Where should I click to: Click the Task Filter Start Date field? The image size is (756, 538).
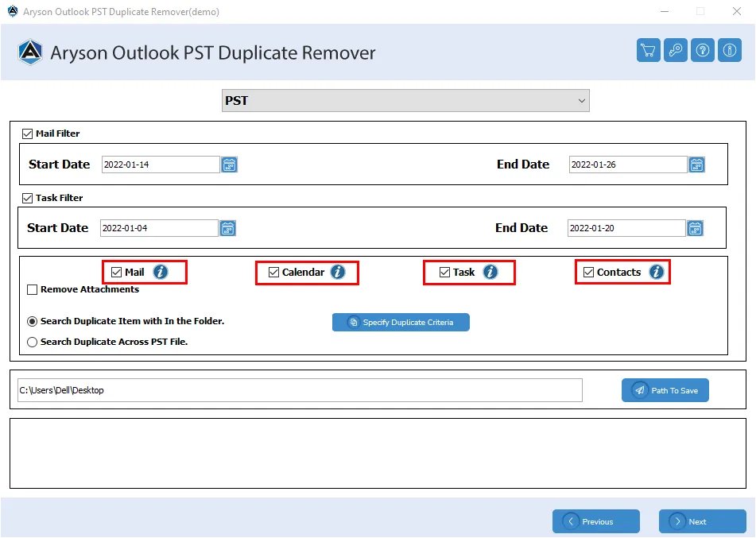pos(159,228)
